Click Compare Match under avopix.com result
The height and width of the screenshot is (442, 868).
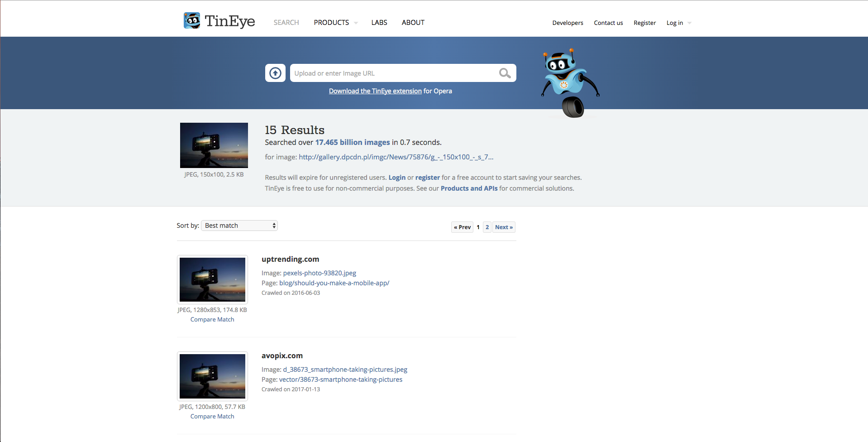[x=212, y=417]
